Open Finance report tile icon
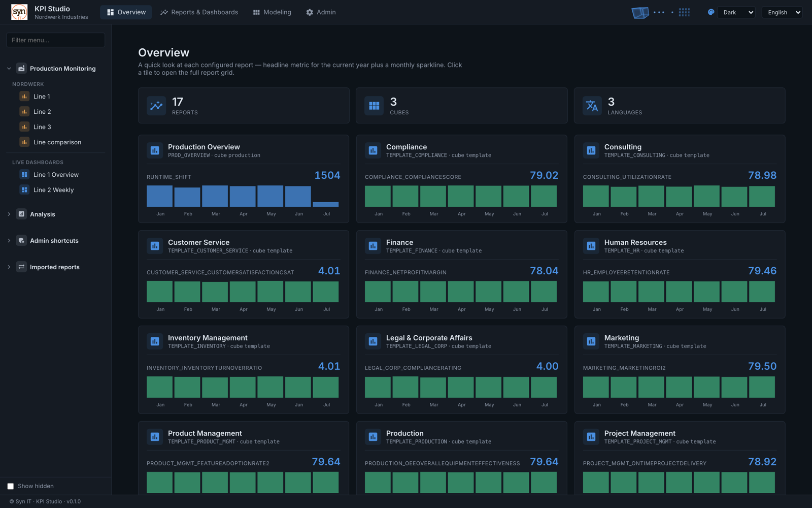Screen dimensions: 812x508 point(373,246)
